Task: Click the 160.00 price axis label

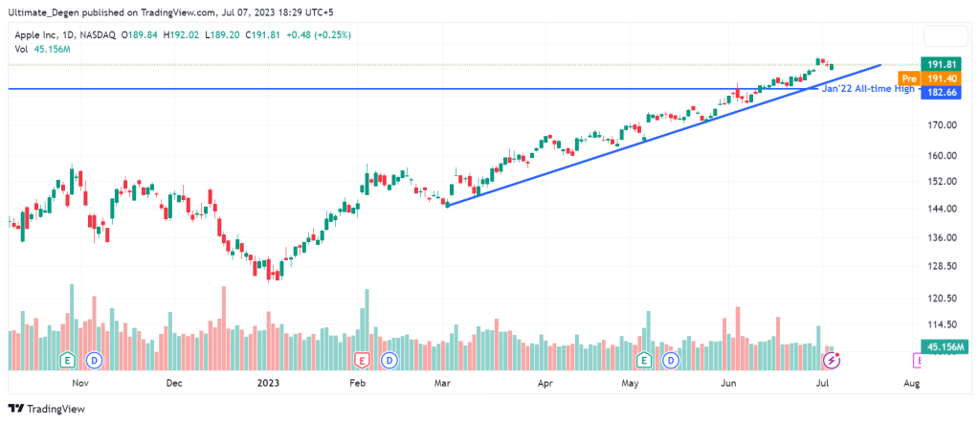Action: 943,156
